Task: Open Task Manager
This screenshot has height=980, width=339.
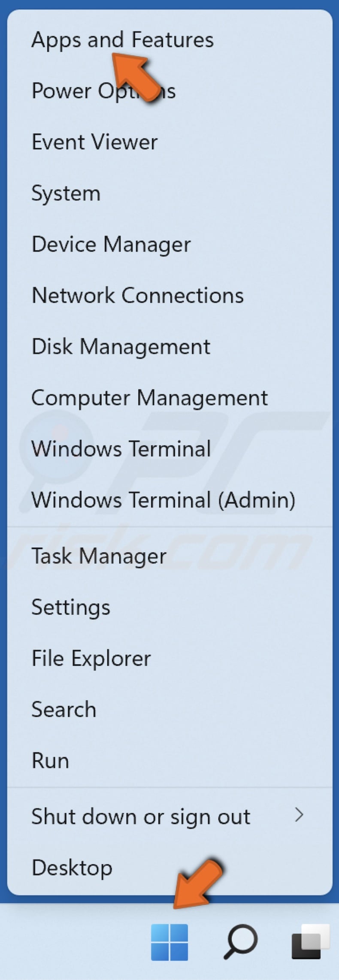Action: [x=98, y=555]
